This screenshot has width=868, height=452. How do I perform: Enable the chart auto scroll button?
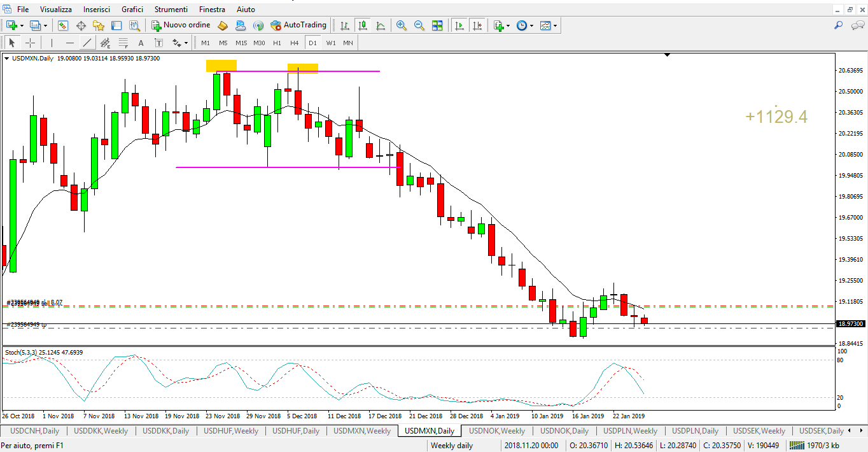click(459, 25)
